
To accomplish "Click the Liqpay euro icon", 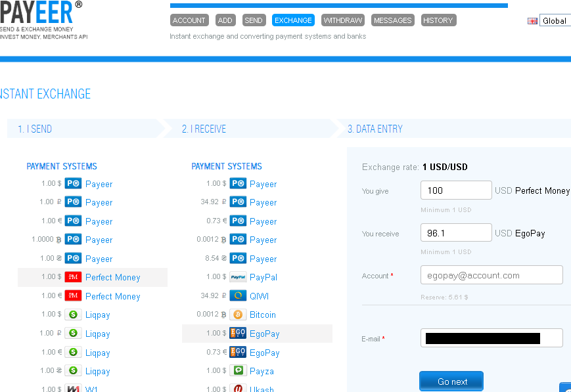I will click(x=73, y=353).
